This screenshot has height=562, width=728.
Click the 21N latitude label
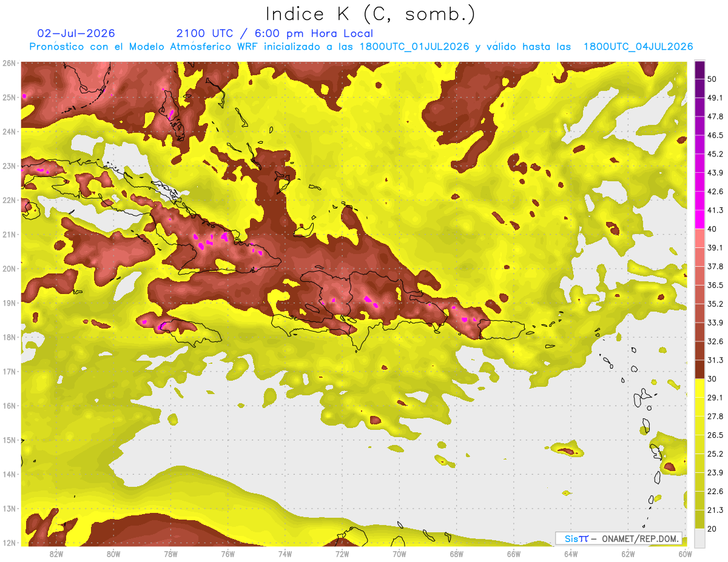[x=8, y=235]
